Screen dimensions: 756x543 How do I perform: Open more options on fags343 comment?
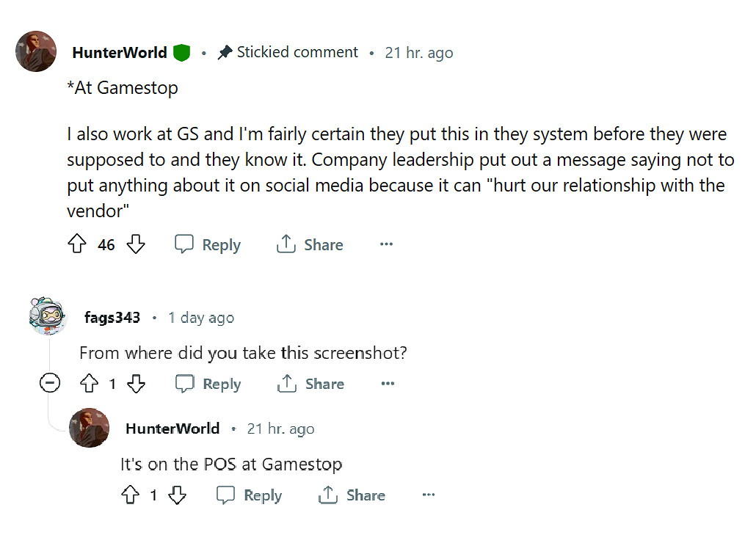tap(388, 384)
